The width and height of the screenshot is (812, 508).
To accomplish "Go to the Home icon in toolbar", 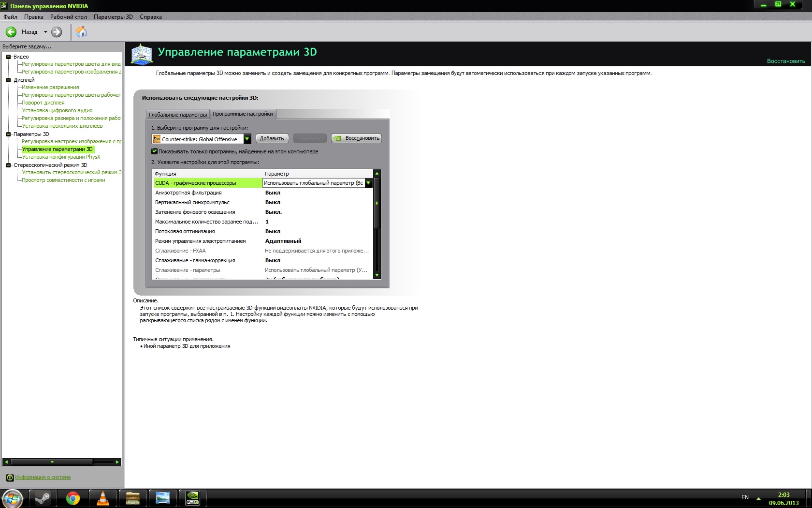I will click(81, 32).
